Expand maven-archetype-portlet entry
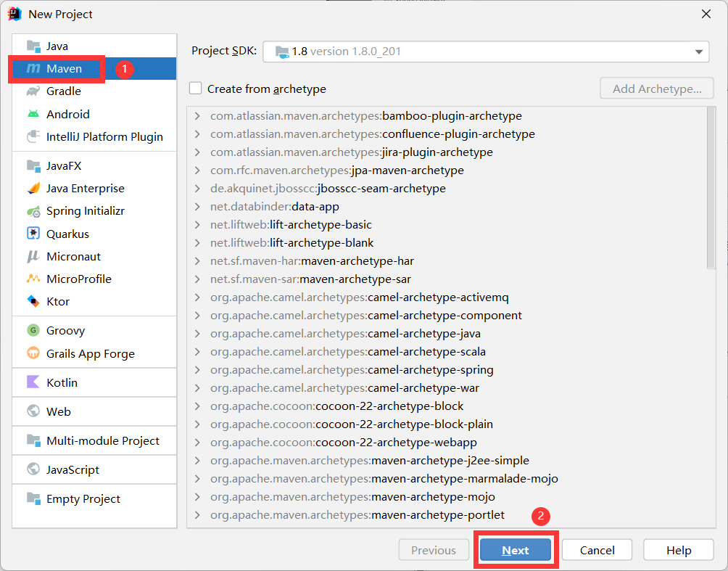This screenshot has width=728, height=571. pos(197,515)
